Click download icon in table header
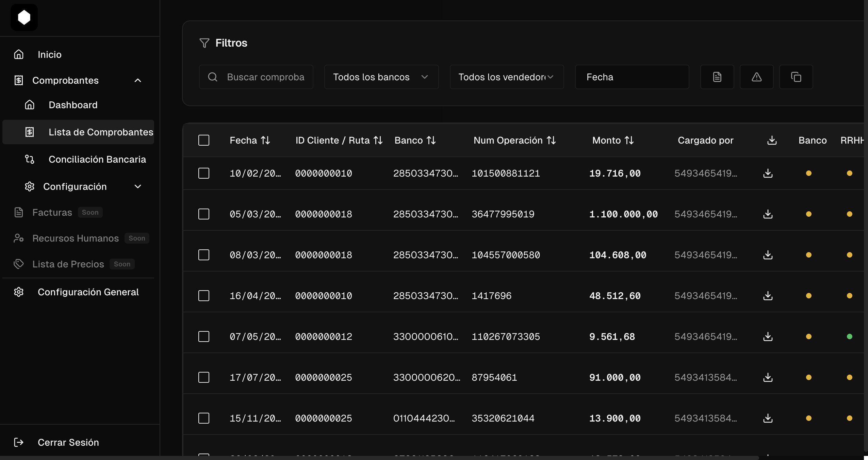Viewport: 868px width, 460px height. coord(772,140)
